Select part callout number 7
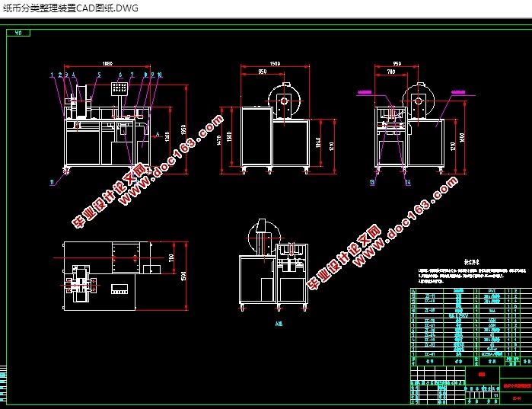This screenshot has width=532, height=409. click(x=132, y=75)
